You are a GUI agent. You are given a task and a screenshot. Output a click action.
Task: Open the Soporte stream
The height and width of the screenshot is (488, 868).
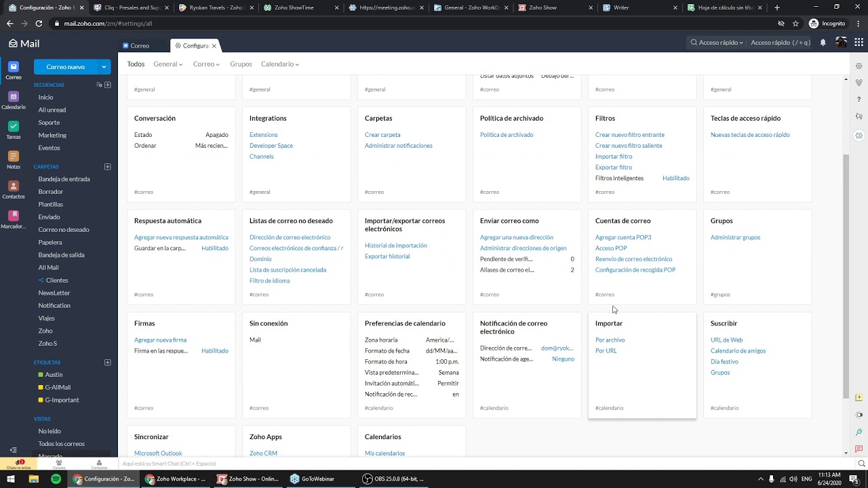(49, 123)
